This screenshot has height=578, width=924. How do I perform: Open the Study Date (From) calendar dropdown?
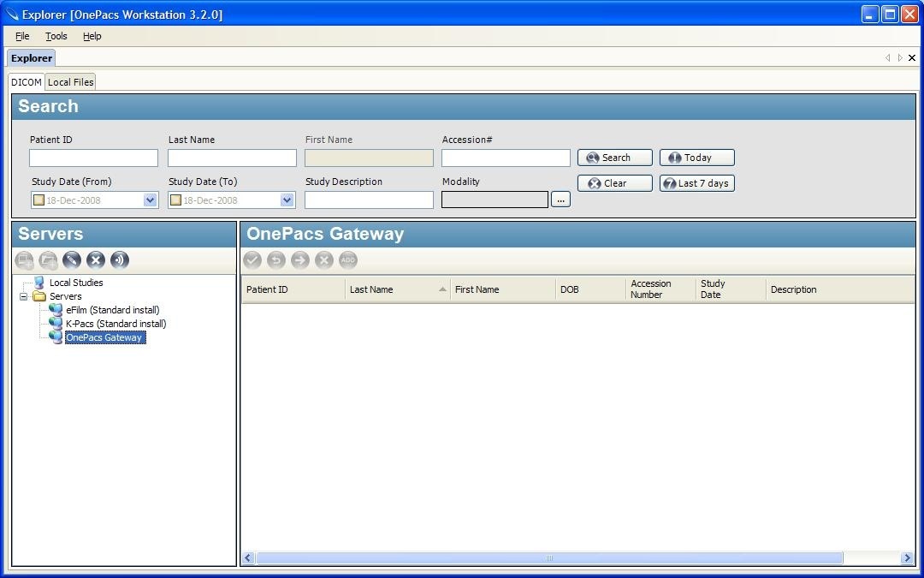tap(150, 200)
